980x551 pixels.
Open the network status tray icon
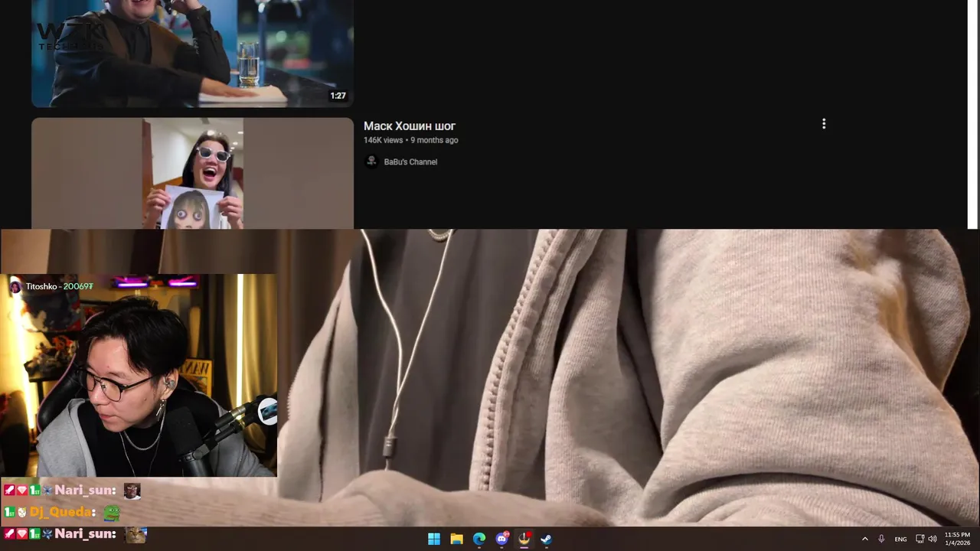(x=920, y=539)
